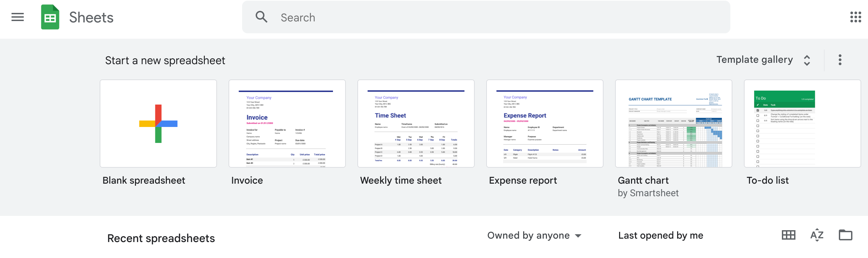Image resolution: width=868 pixels, height=258 pixels.
Task: Open the Expense report template thumbnail
Action: coord(545,124)
